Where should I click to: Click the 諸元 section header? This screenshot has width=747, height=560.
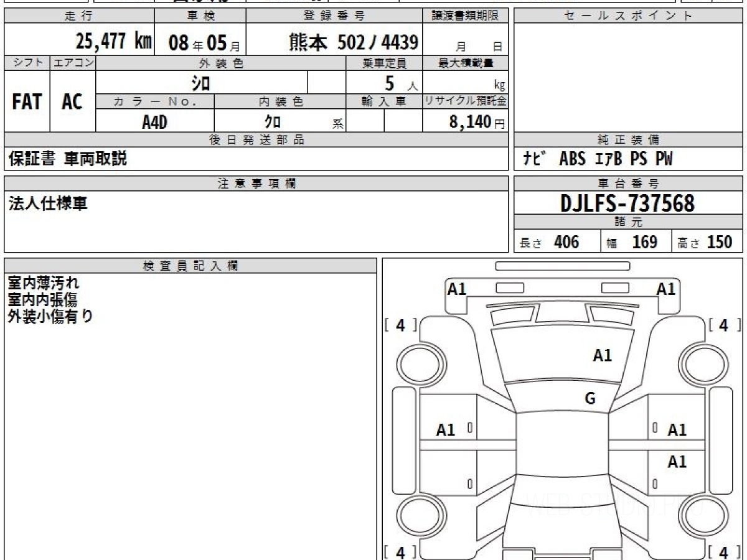[628, 222]
